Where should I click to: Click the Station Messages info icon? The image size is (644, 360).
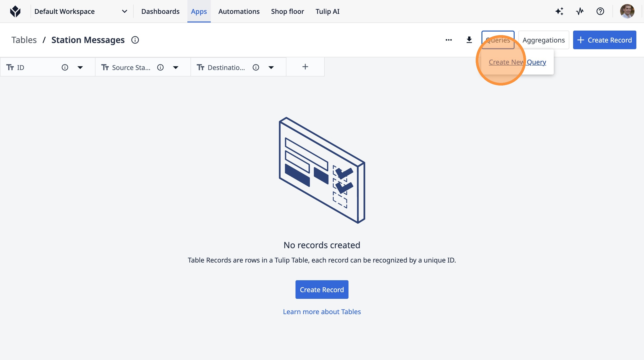point(135,40)
